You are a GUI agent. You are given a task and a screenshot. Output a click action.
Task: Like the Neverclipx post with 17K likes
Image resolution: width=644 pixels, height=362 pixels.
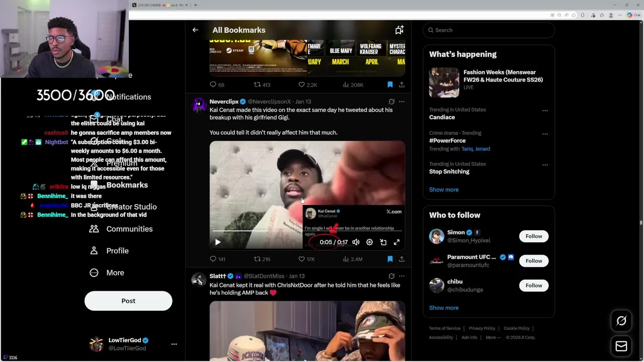point(306,259)
